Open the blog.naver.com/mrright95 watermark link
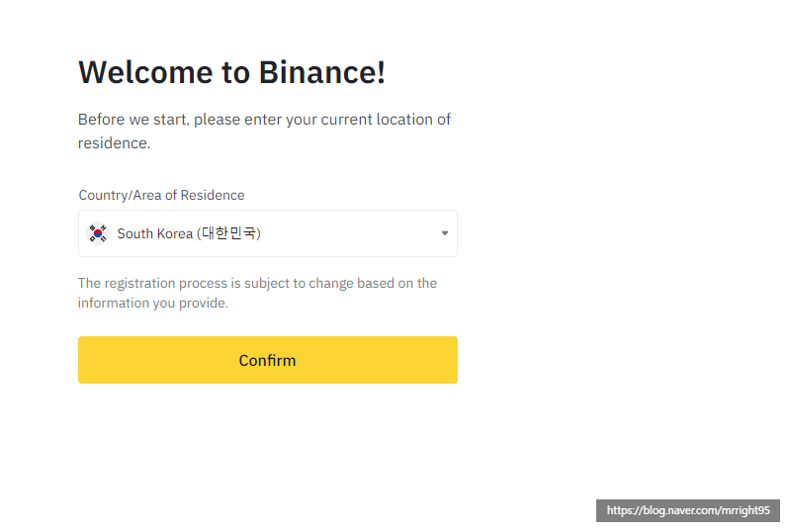 click(688, 510)
